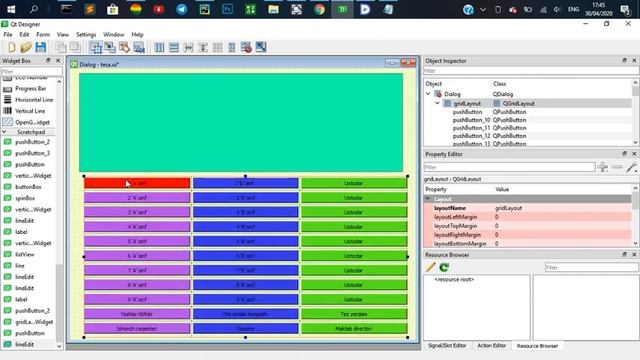Image resolution: width=640 pixels, height=360 pixels.
Task: Apply Lay Out Vertically from toolbar
Action: (x=174, y=47)
